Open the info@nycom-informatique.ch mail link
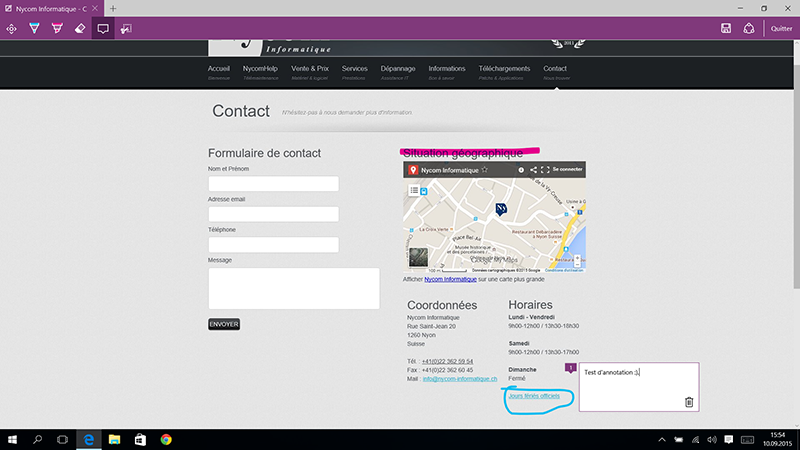 click(x=460, y=379)
